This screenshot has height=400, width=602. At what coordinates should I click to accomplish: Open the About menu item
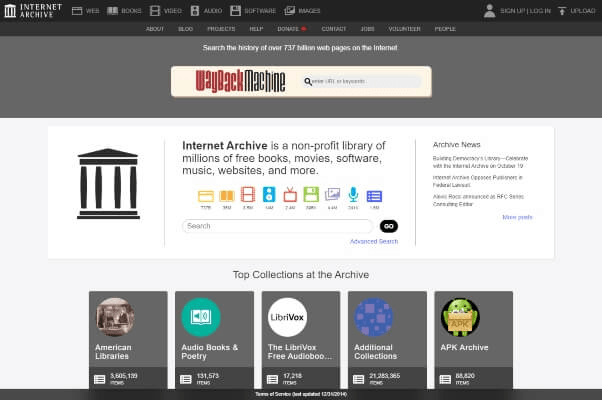[155, 29]
